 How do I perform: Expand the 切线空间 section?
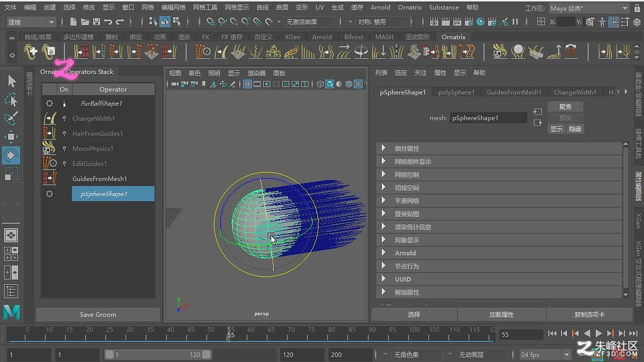pos(499,188)
